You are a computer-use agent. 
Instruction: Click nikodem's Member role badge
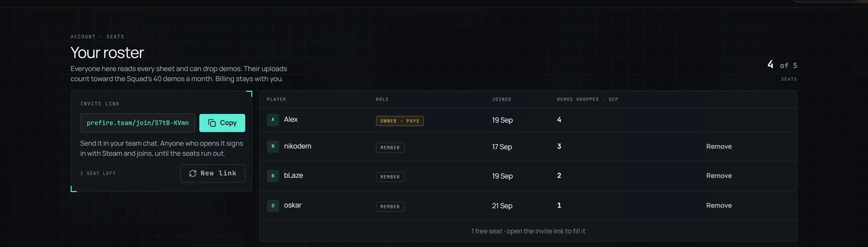(390, 148)
